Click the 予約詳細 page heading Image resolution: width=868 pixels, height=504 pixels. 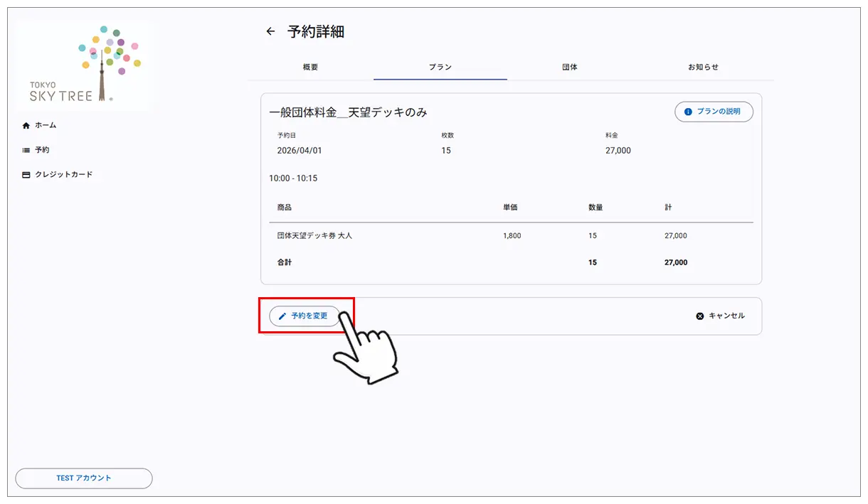tap(316, 32)
